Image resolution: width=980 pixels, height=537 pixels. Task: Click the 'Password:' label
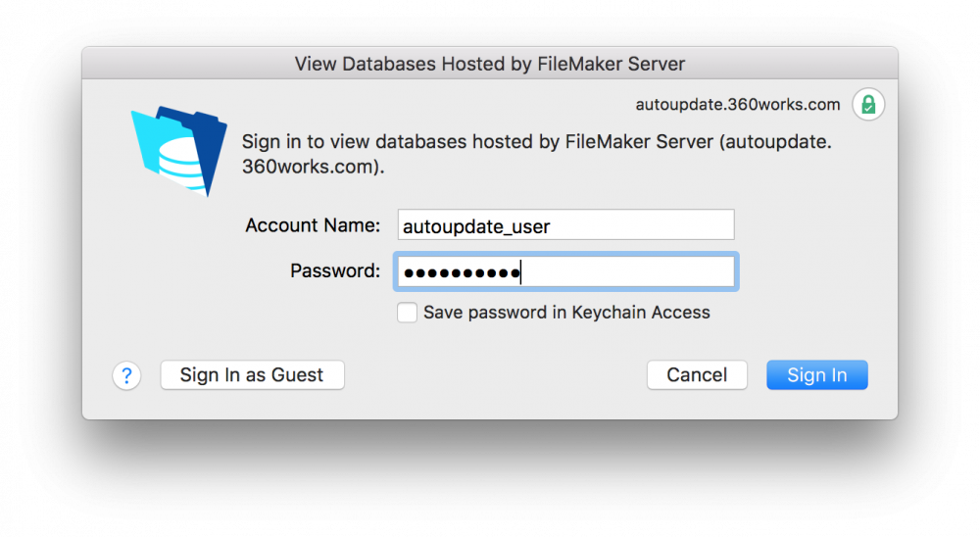334,270
